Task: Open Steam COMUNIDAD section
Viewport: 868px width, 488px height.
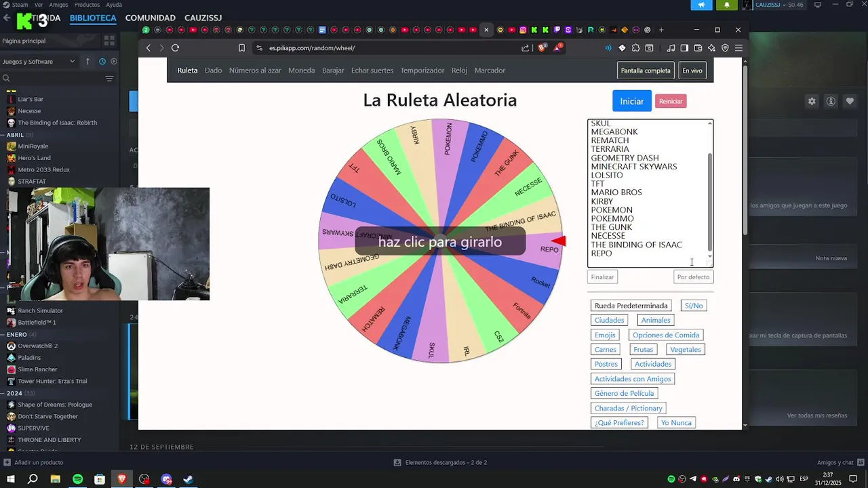Action: (x=151, y=18)
